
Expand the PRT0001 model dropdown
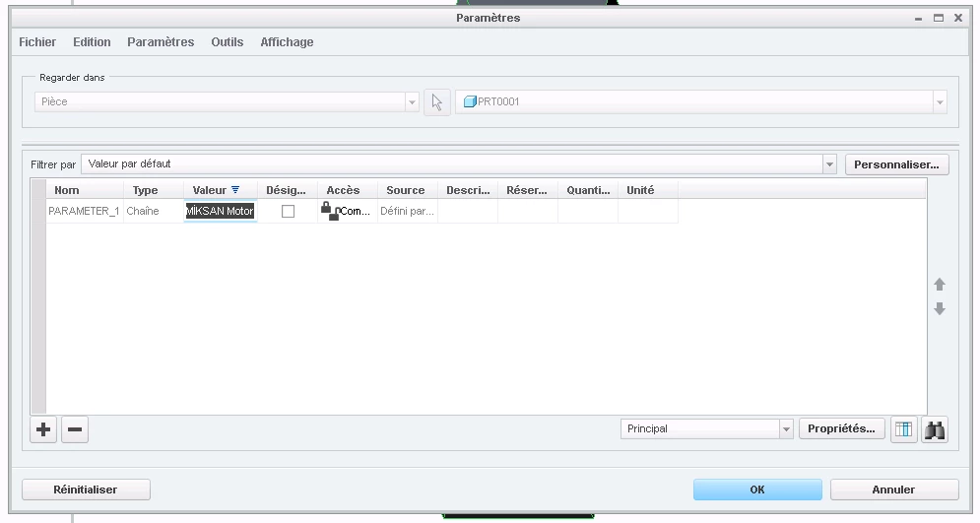(940, 101)
